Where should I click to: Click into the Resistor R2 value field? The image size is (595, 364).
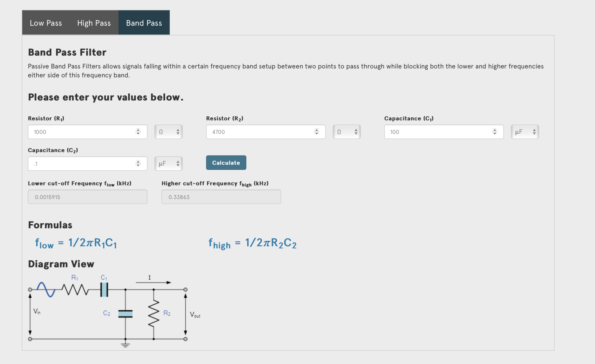tap(266, 132)
